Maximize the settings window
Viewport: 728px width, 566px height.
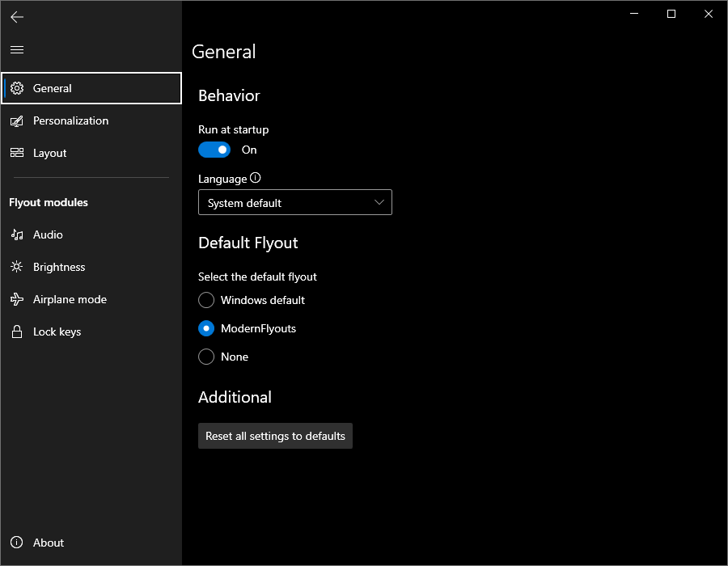671,14
